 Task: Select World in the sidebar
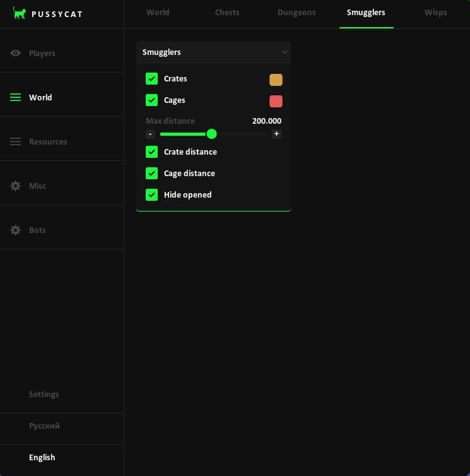(62, 97)
